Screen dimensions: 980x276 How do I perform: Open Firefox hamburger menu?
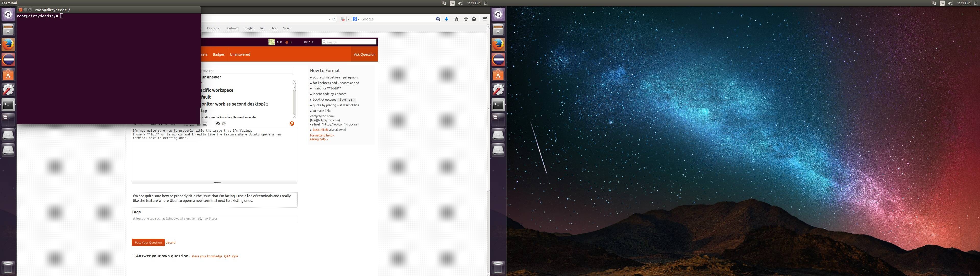(484, 19)
